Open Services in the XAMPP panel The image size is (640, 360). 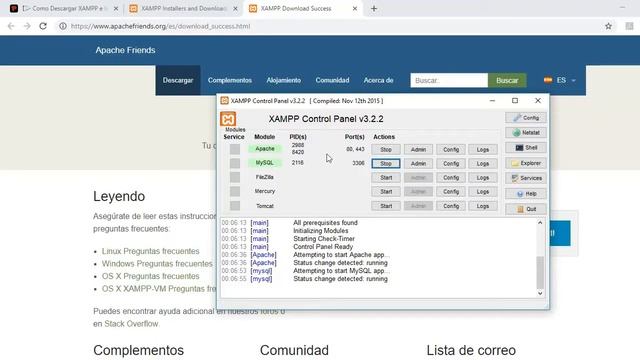[526, 178]
